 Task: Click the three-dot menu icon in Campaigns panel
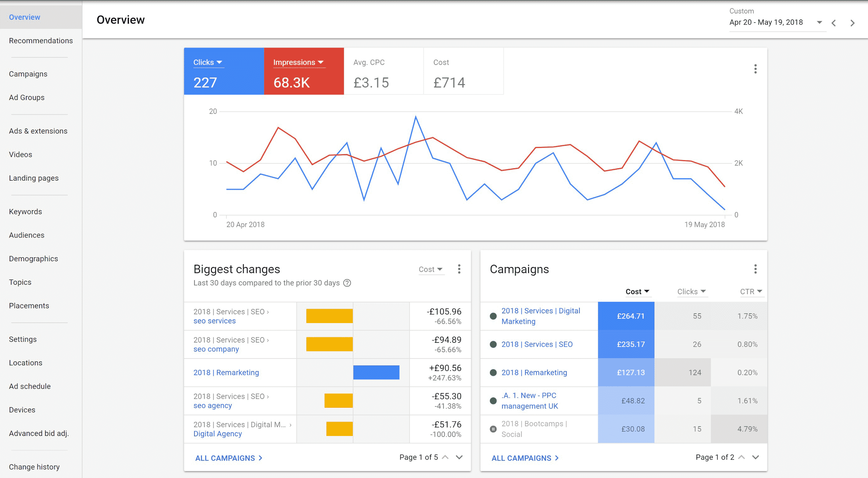pos(754,269)
